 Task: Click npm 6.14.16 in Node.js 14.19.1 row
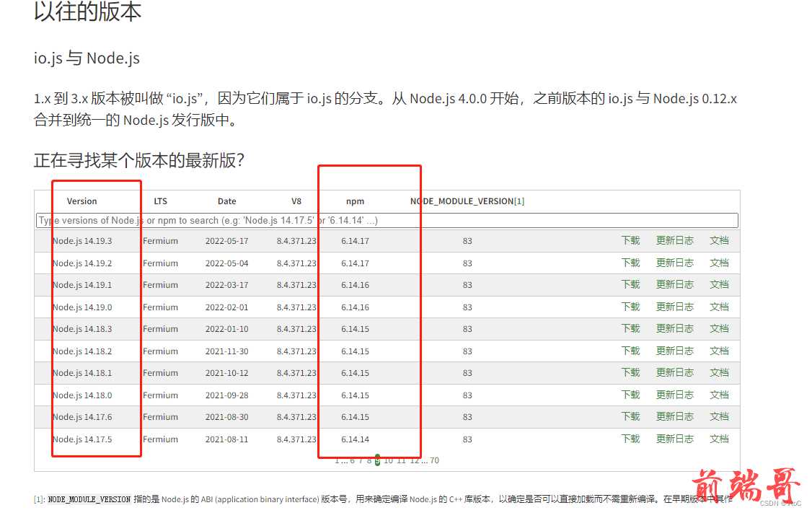point(356,285)
